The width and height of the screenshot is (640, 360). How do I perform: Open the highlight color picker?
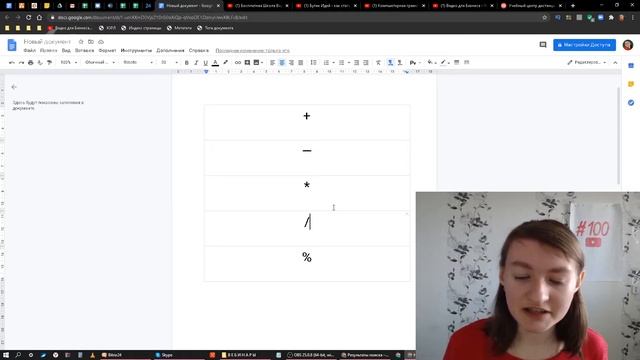(x=225, y=62)
